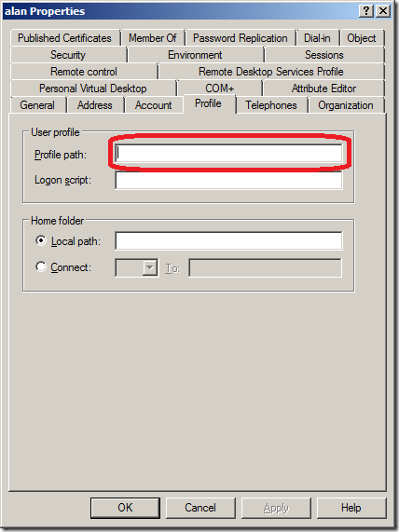
Task: Focus the Profile path text field
Action: 228,154
